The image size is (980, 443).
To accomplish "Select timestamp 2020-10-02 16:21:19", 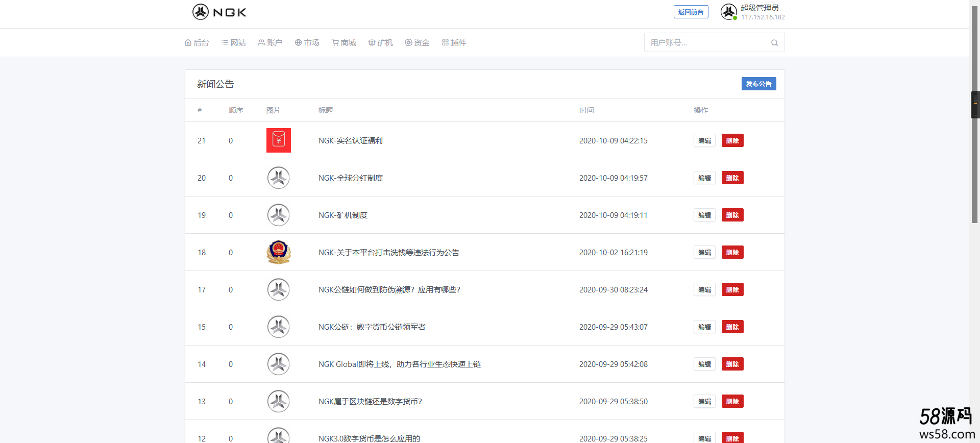I will tap(614, 252).
